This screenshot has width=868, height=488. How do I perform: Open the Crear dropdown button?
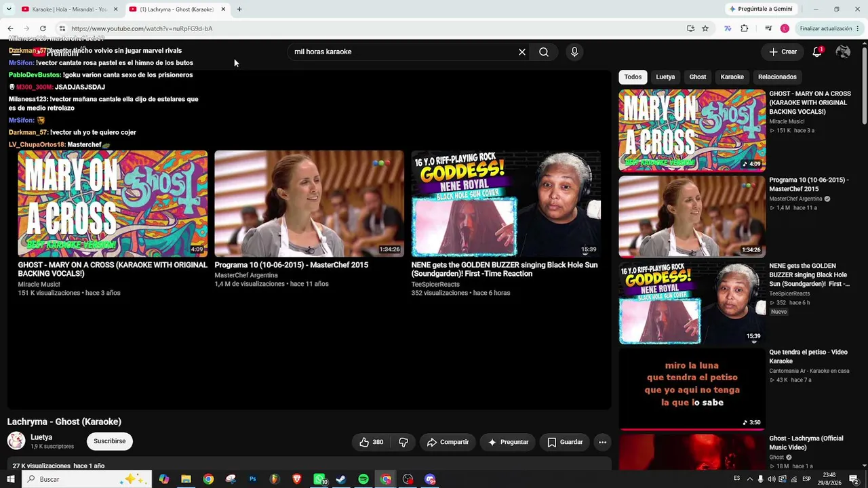coord(783,52)
